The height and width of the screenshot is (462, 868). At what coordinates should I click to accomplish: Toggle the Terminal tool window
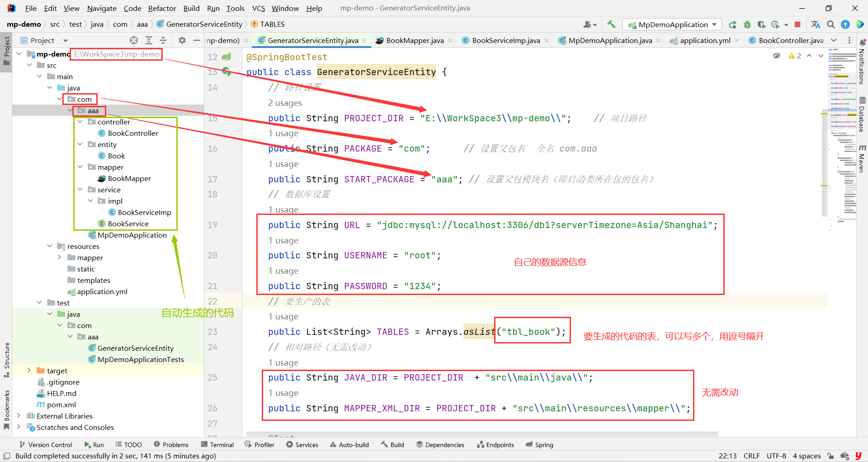[217, 445]
